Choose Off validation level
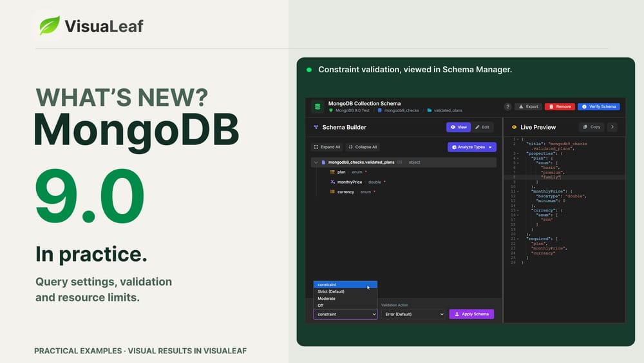Screen dimensions: 644x363 [x=345, y=306]
